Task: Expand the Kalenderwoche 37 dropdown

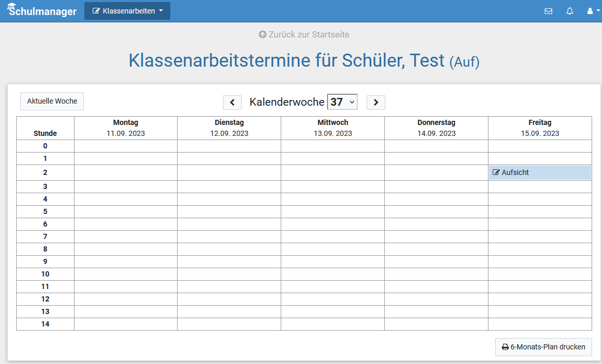Action: click(342, 102)
